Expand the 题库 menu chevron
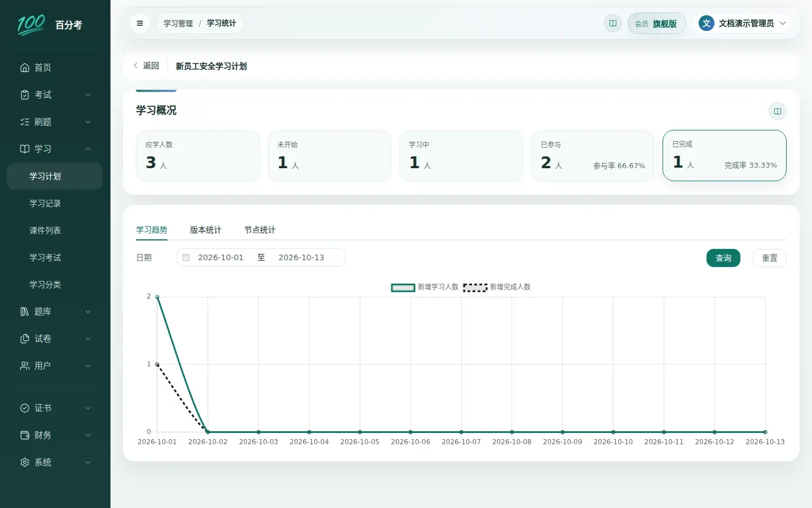The image size is (812, 508). [88, 312]
